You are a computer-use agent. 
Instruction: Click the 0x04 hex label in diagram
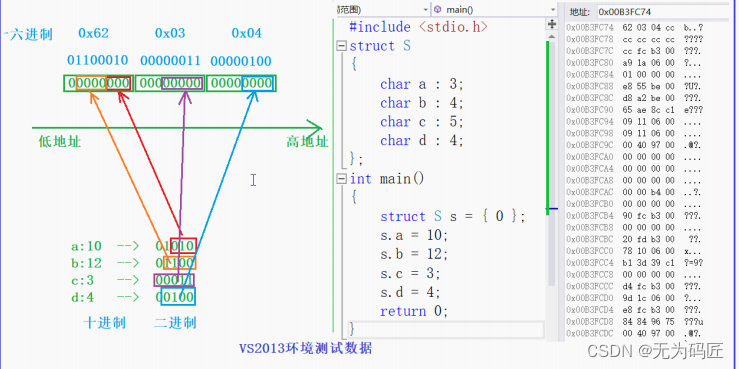(246, 33)
